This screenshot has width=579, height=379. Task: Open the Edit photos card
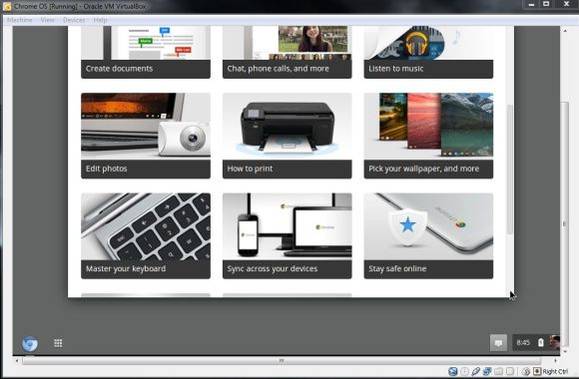(146, 136)
